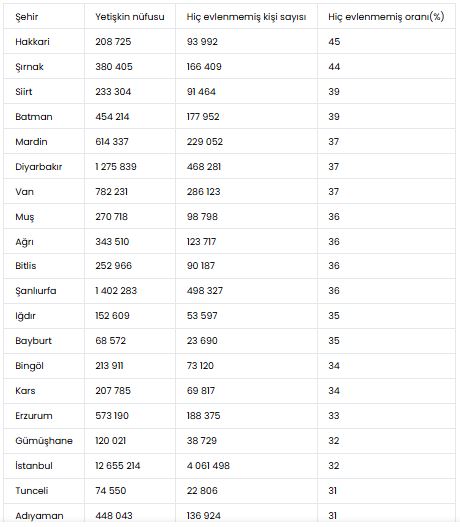Select Ağrı's never-married count 123 717
This screenshot has height=527, width=460.
(201, 242)
